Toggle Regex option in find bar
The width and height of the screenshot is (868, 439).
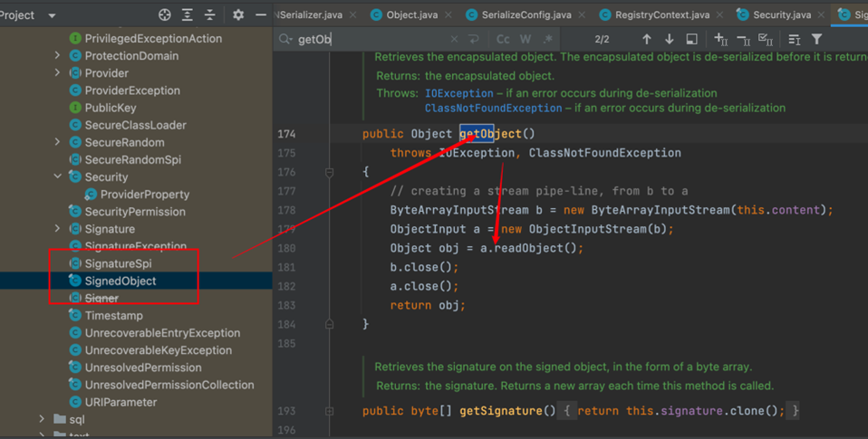click(x=548, y=39)
